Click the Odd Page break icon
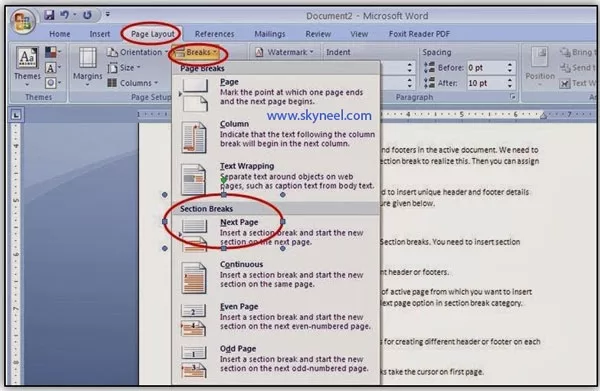This screenshot has height=391, width=600. tap(194, 362)
